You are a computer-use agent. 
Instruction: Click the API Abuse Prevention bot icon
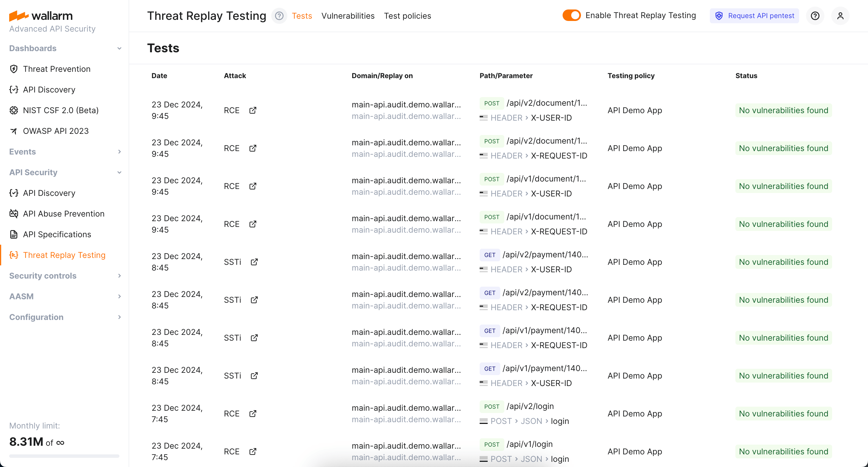click(14, 213)
